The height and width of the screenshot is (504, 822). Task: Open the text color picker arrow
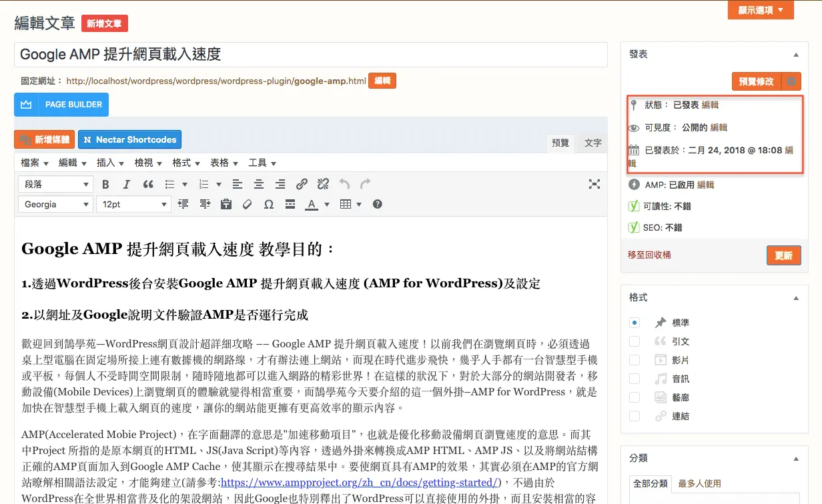click(x=327, y=205)
